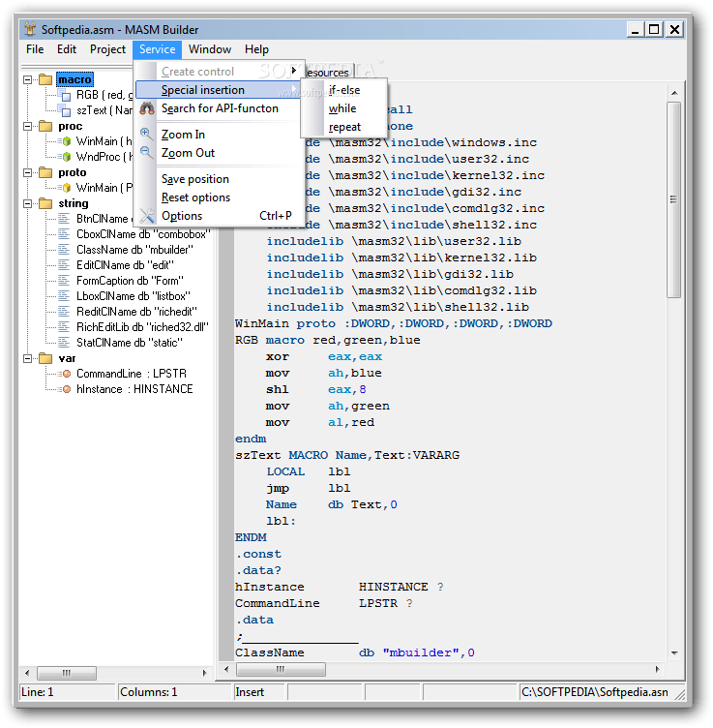Image resolution: width=713 pixels, height=728 pixels.
Task: Select CommandLine : LPSTR item
Action: [132, 374]
